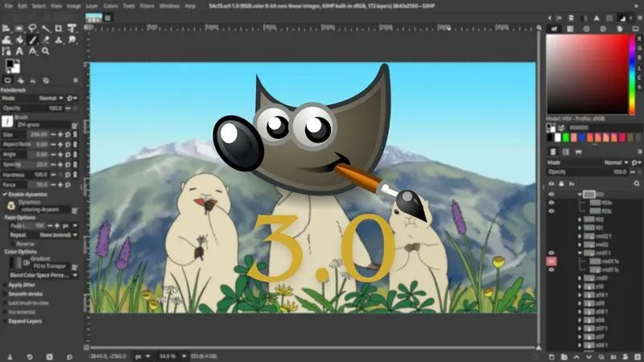Select the Free Select lasso tool

(x=32, y=28)
